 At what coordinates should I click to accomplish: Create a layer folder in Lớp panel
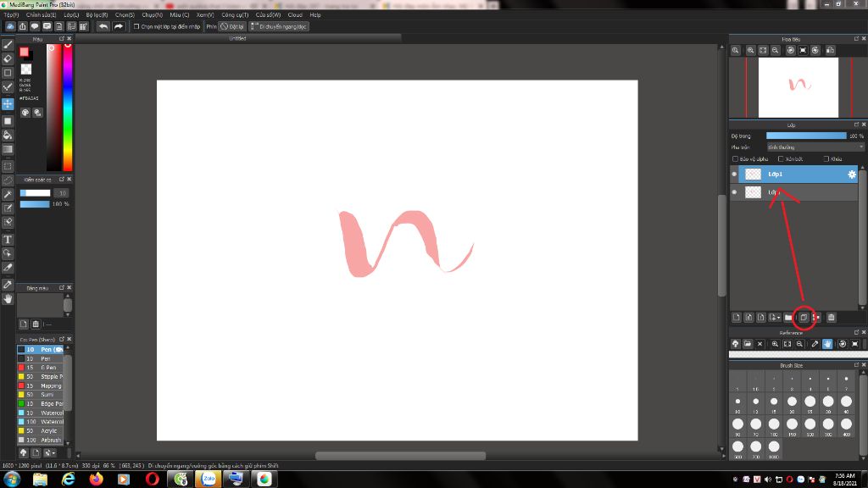pyautogui.click(x=788, y=318)
